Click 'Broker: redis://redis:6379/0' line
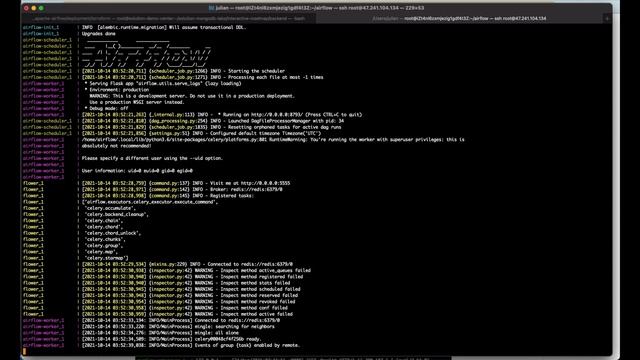The height and width of the screenshot is (360, 640). (182, 189)
